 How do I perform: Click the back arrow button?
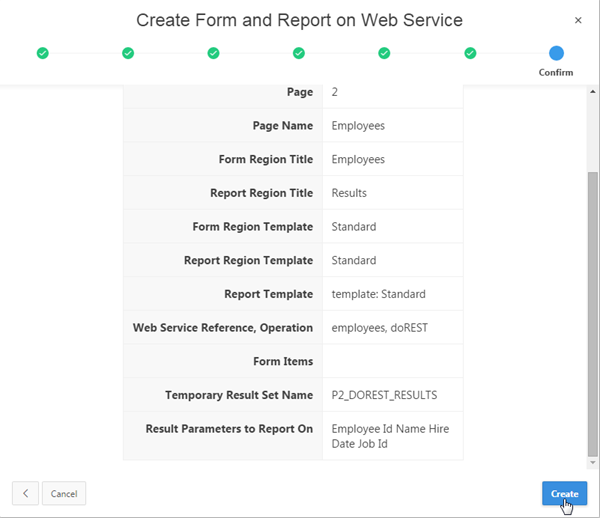pyautogui.click(x=25, y=493)
